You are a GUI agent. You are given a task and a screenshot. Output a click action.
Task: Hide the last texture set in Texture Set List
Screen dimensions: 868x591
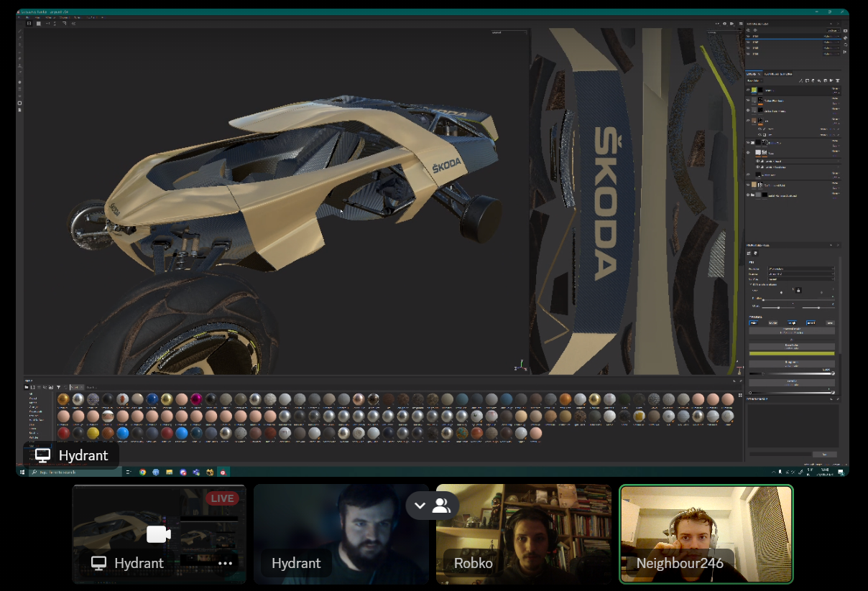[x=749, y=53]
